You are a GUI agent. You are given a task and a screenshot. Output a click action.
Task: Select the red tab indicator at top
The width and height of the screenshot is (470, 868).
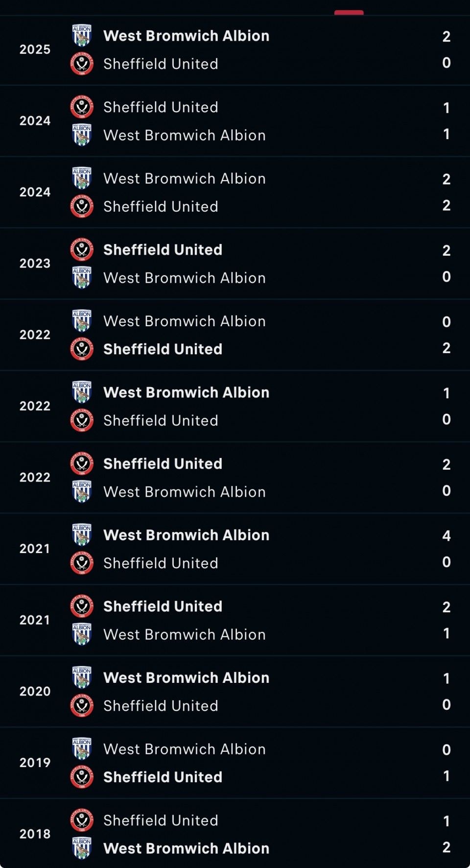click(x=349, y=12)
